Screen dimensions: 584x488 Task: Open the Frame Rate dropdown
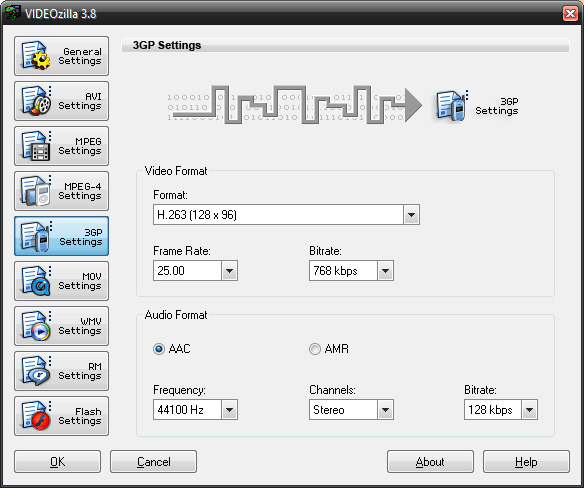coord(229,271)
